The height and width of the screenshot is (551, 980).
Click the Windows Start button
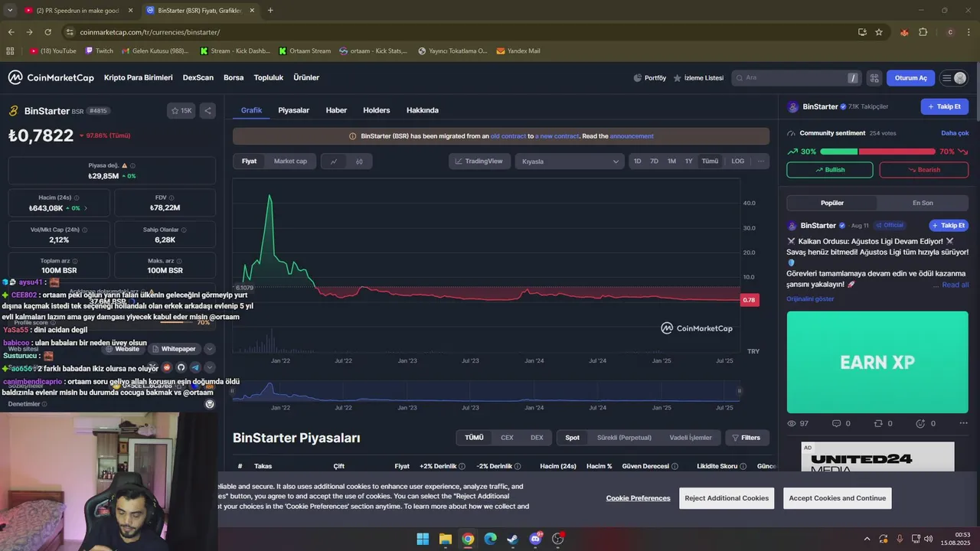pos(423,539)
